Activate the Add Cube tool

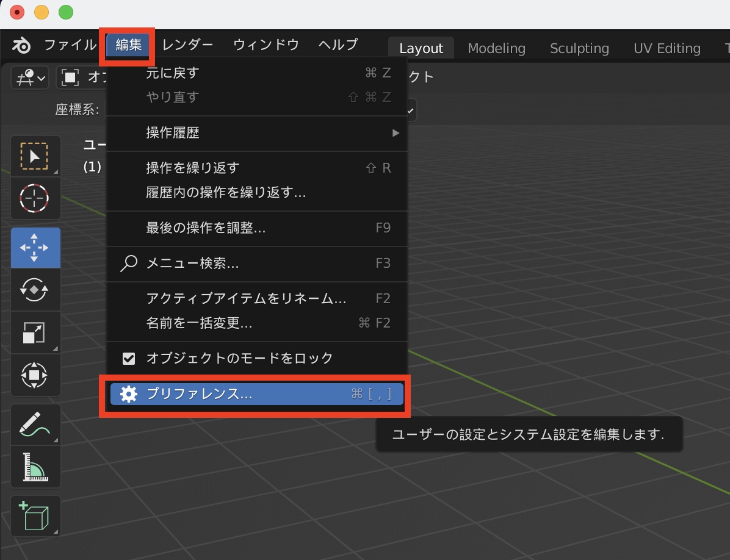pyautogui.click(x=35, y=515)
